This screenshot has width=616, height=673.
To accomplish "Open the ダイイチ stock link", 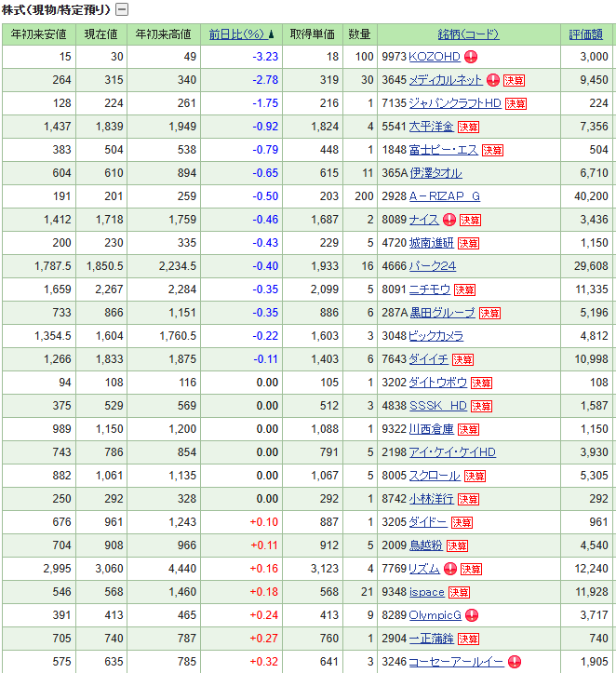I will (429, 358).
